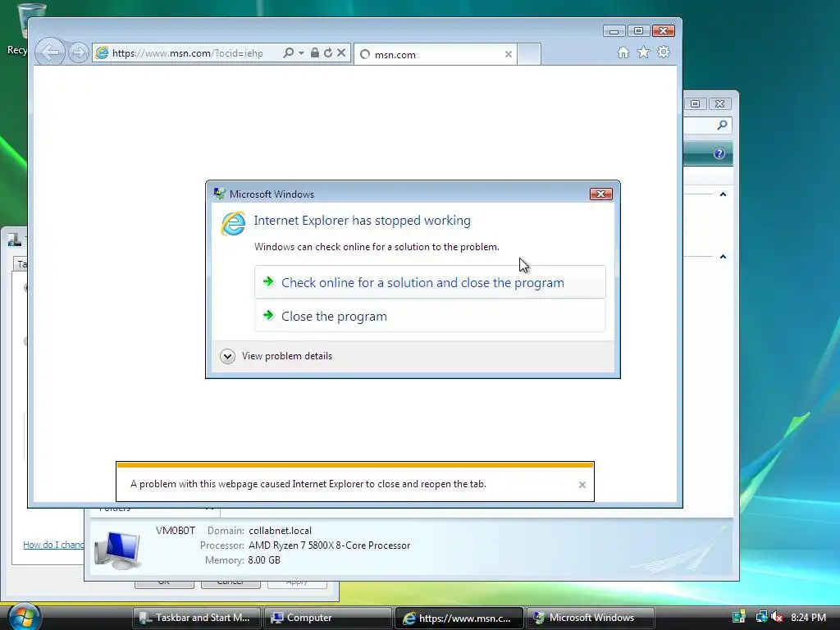Click the 8.00 GB memory value

[x=264, y=560]
